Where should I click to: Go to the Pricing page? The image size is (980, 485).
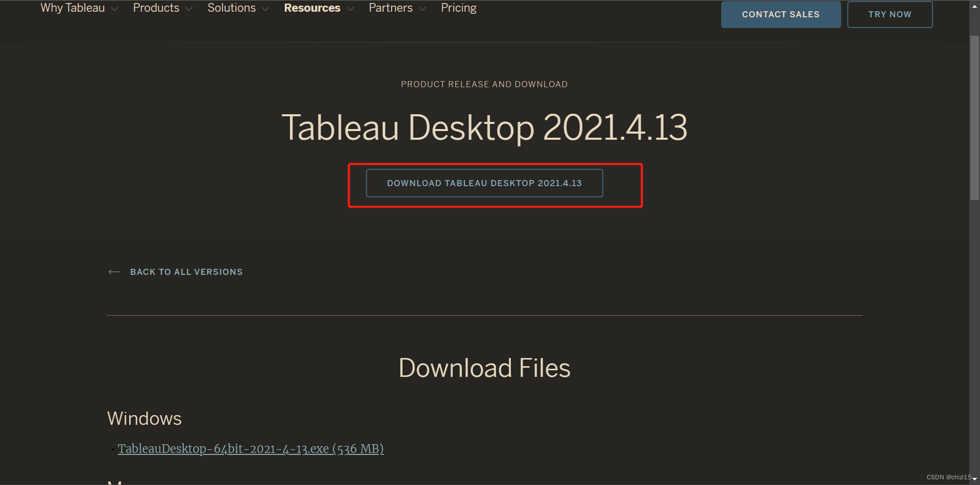459,8
